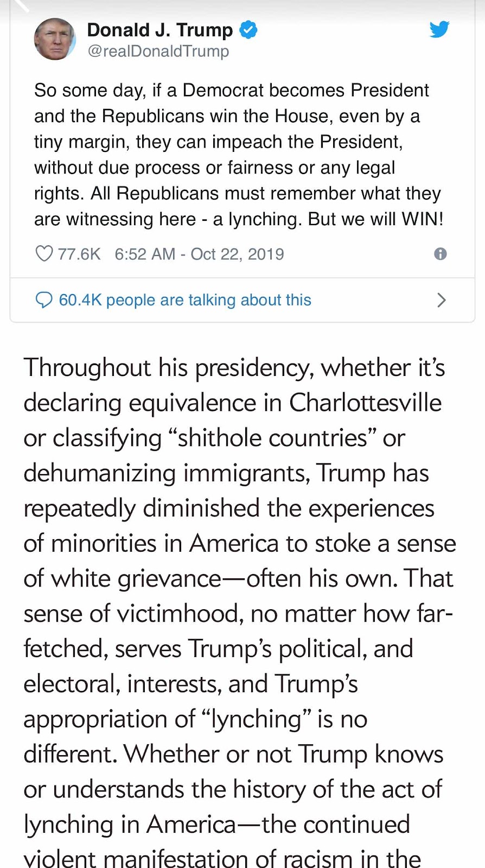Image resolution: width=485 pixels, height=868 pixels.
Task: Open Donald J. Trump's profile avatar
Action: click(55, 39)
